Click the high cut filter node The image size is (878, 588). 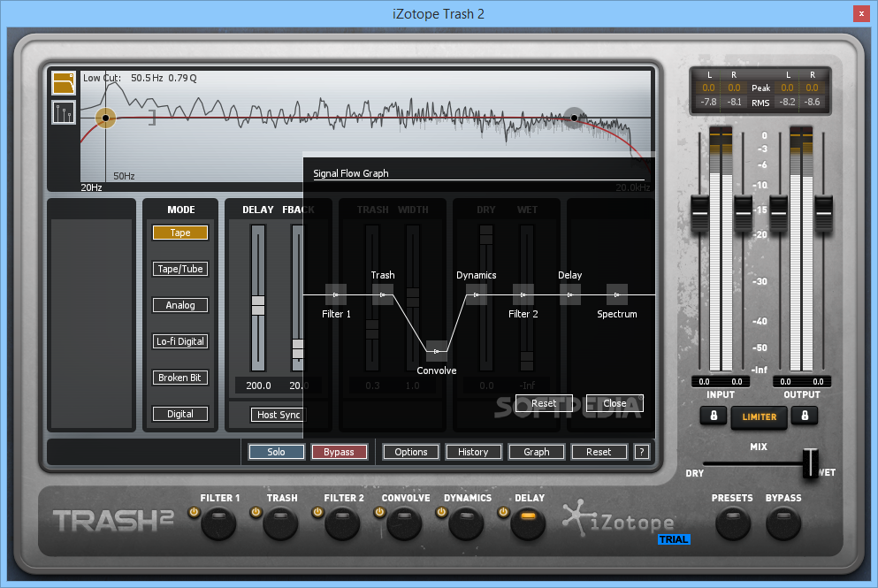pyautogui.click(x=574, y=118)
